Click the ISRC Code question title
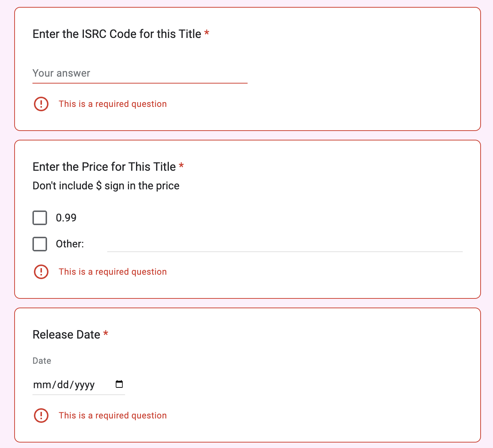This screenshot has width=493, height=448. point(117,34)
